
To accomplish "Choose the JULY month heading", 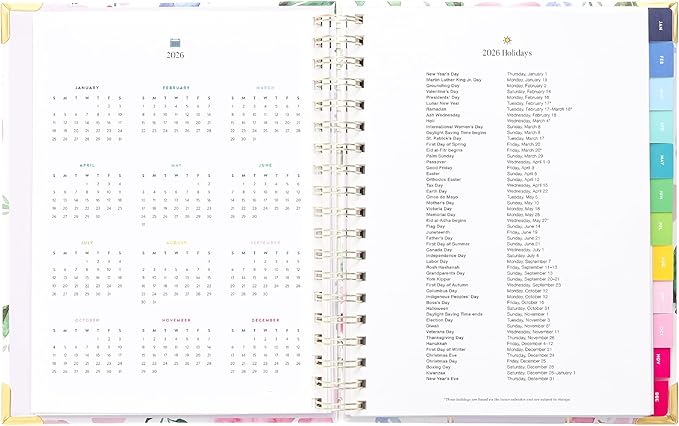I will point(87,243).
